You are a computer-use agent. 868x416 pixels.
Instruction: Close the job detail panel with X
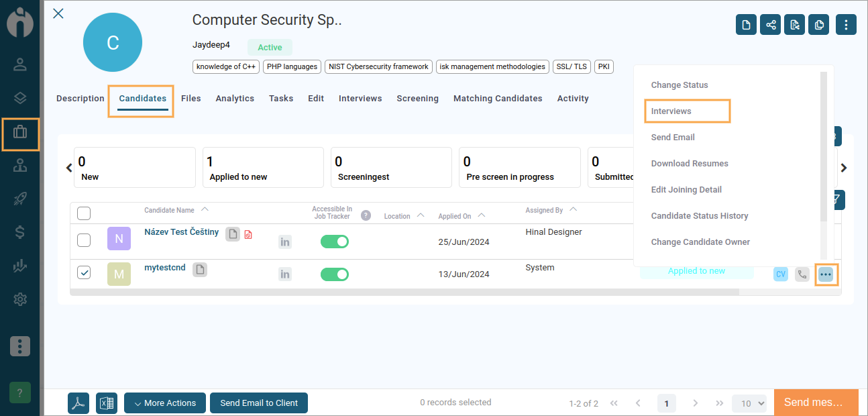(58, 13)
